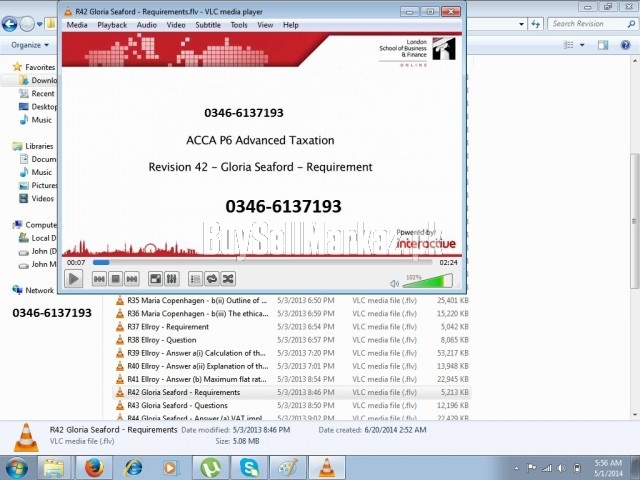Mute audio via speaker icon

(392, 280)
